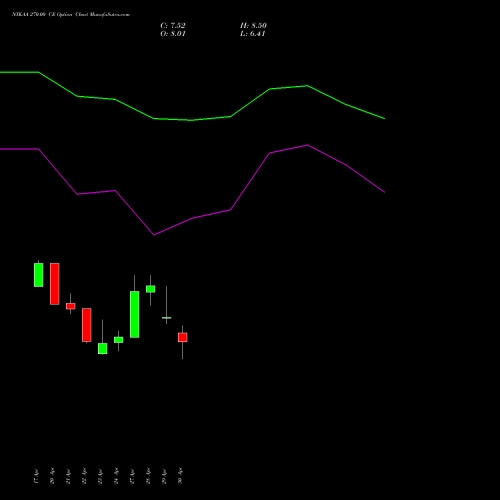Click the '30 Apr' date axis label
Viewport: 500px width, 500px height.
180,476
